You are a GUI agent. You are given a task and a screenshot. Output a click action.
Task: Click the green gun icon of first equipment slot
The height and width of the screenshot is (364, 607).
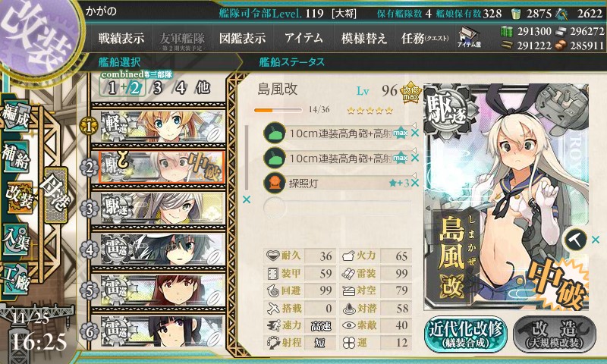(x=274, y=133)
